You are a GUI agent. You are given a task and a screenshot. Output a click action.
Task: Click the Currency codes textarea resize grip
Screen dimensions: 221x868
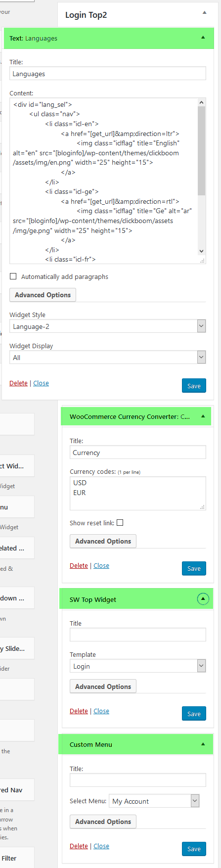tap(202, 507)
